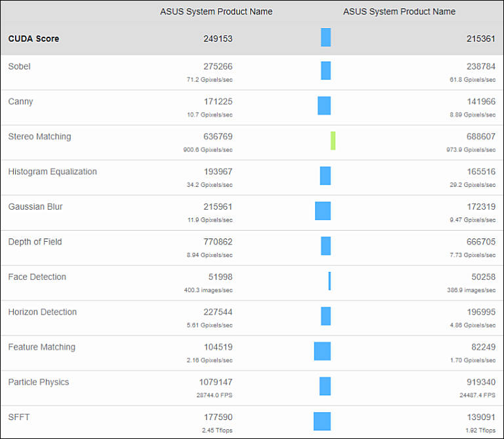Click the Depth of Field comparison bar
The height and width of the screenshot is (439, 504).
tap(326, 246)
